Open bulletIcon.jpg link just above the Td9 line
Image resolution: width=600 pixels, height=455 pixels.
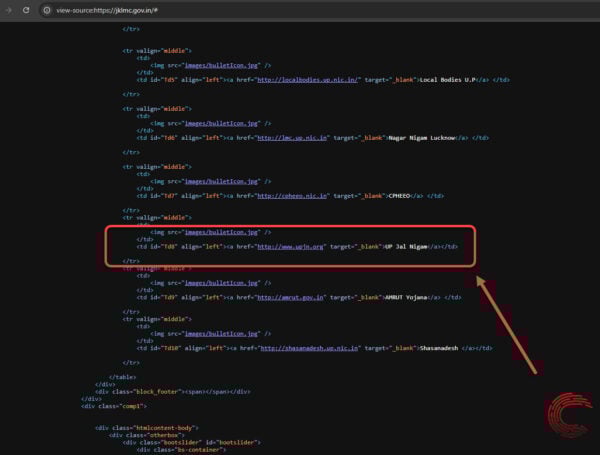(x=221, y=283)
